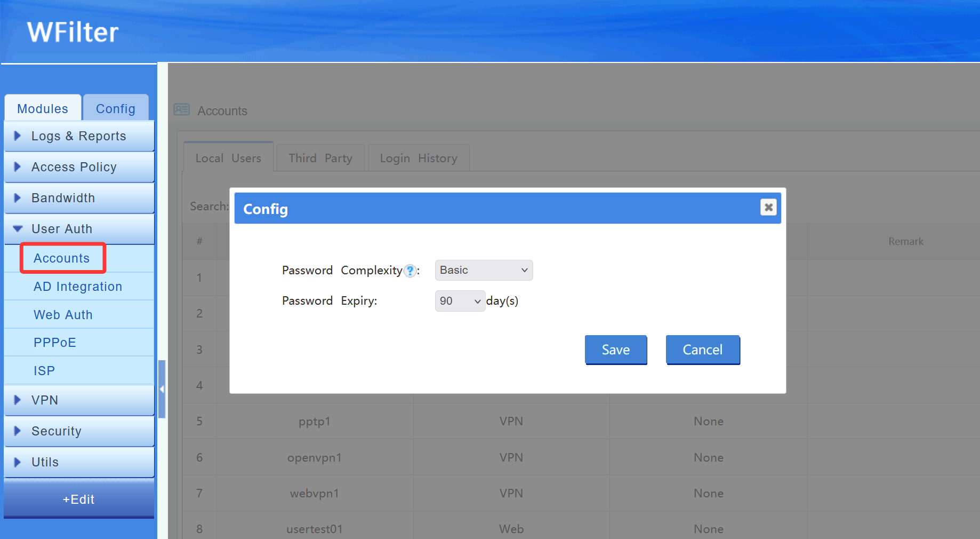Viewport: 980px width, 539px height.
Task: Open AD Integration page
Action: pyautogui.click(x=78, y=287)
